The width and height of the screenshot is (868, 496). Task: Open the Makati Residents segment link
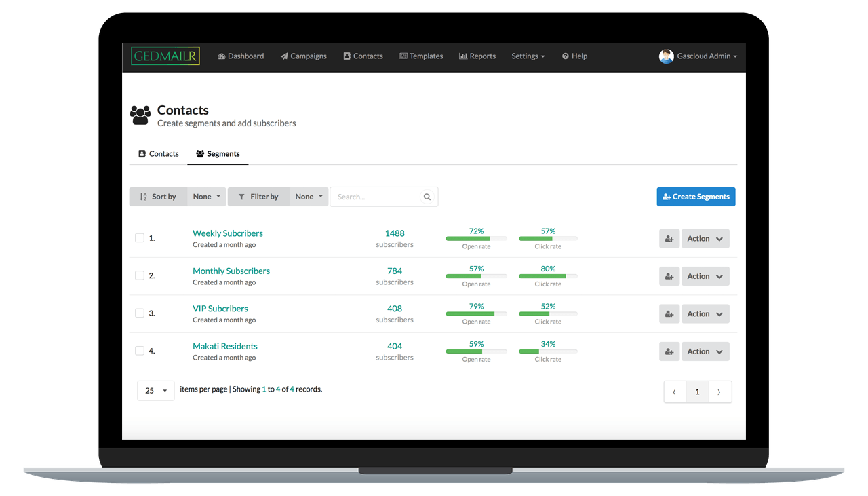(225, 346)
